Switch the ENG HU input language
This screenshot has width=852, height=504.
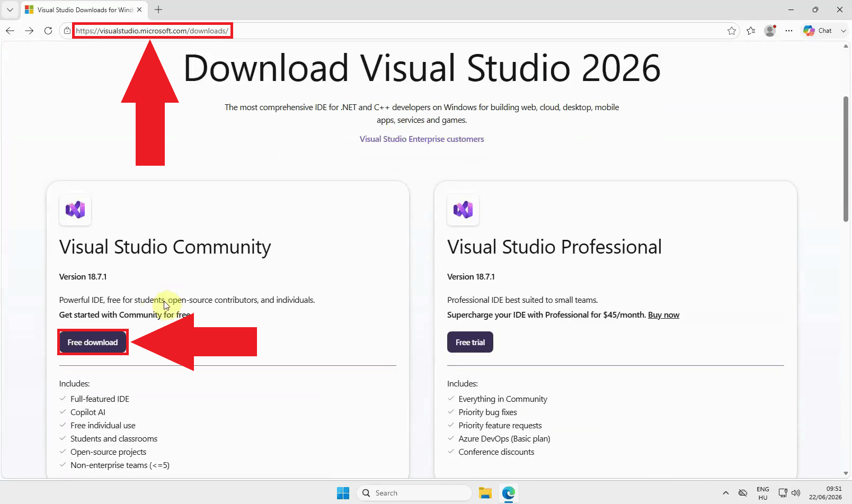pos(763,493)
